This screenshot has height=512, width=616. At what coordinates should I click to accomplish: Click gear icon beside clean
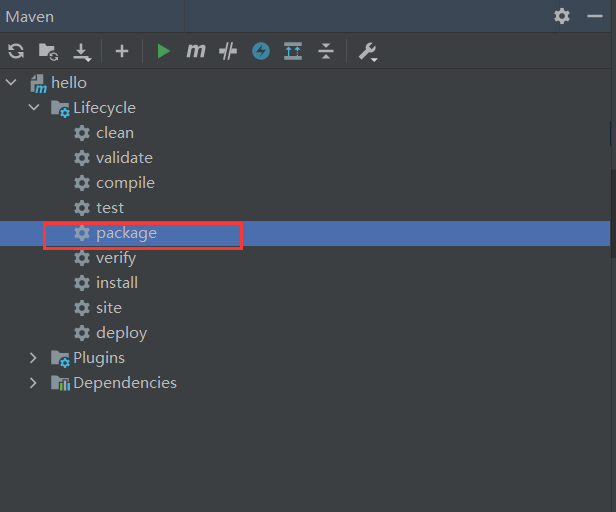[x=82, y=133]
